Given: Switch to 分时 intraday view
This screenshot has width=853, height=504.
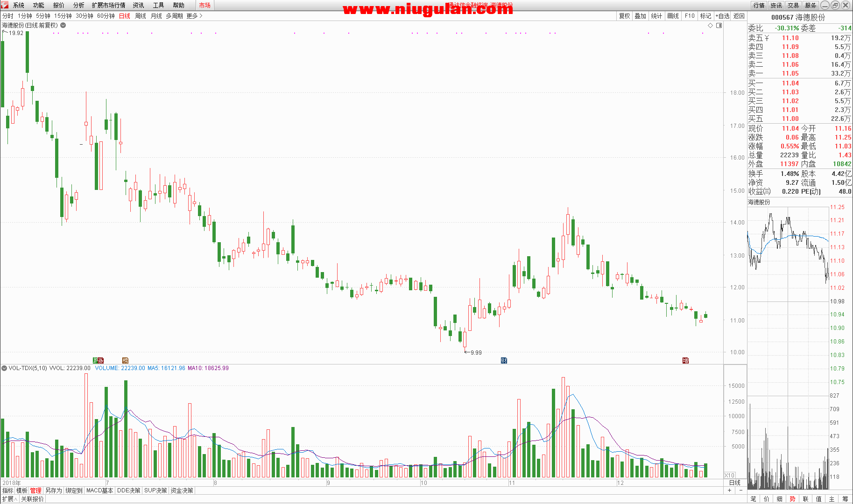Looking at the screenshot, I should 8,16.
